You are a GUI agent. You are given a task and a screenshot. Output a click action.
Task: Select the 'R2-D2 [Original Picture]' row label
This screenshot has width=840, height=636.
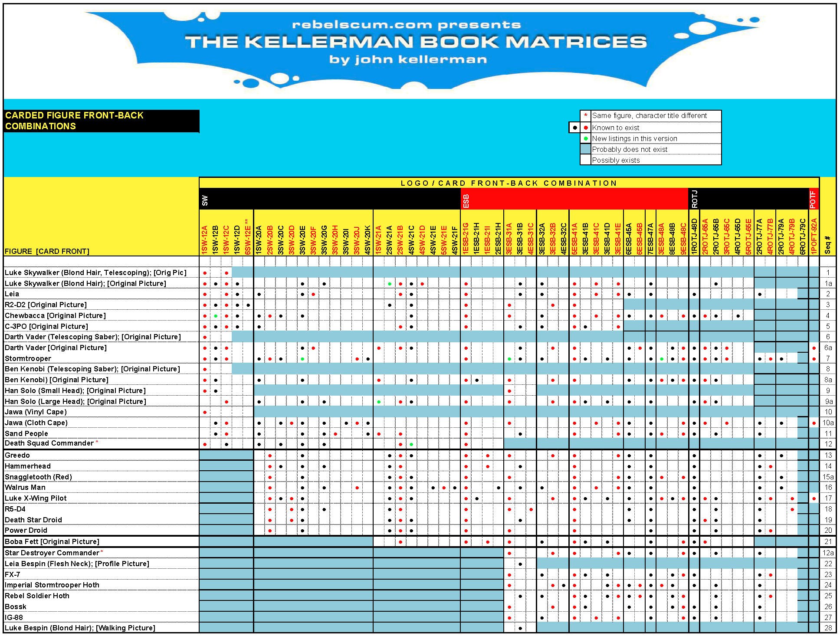[x=46, y=305]
